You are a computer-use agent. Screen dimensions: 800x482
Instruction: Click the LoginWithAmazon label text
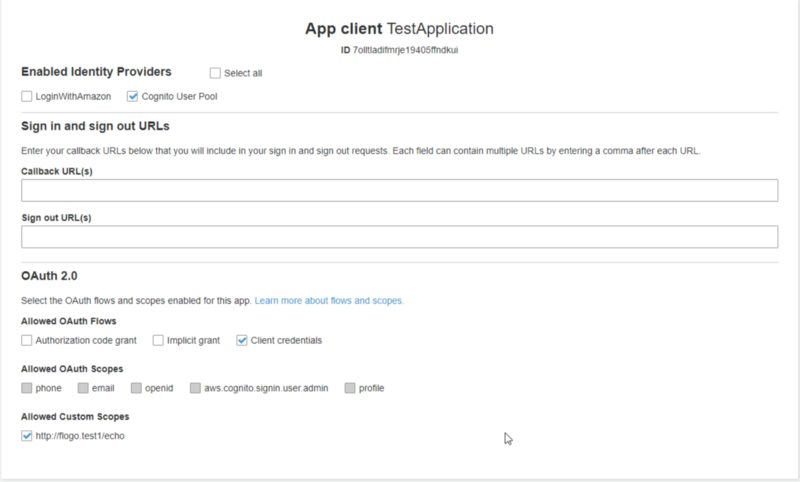click(x=73, y=96)
